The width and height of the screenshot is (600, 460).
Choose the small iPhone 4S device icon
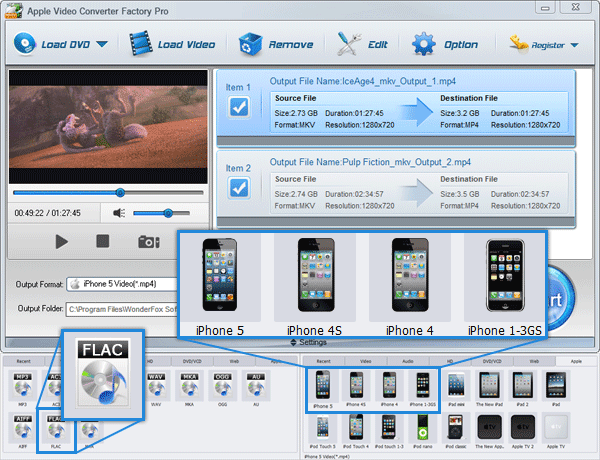tap(356, 389)
